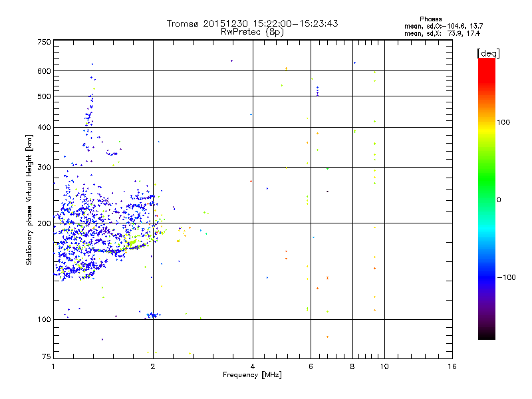Click the rainbow phase colorbar

click(x=487, y=199)
